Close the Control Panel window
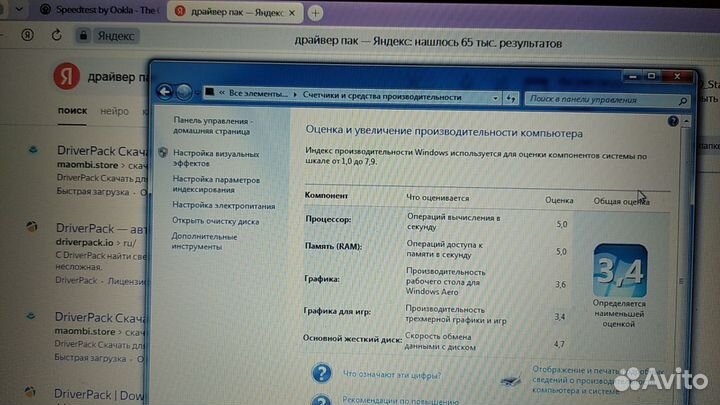This screenshot has width=720, height=405. [x=677, y=76]
